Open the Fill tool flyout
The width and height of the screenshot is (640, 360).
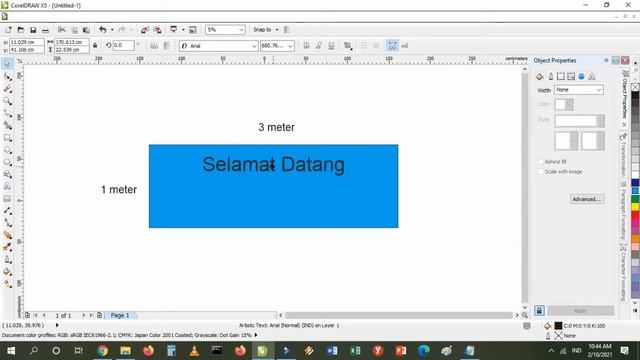(x=7, y=272)
